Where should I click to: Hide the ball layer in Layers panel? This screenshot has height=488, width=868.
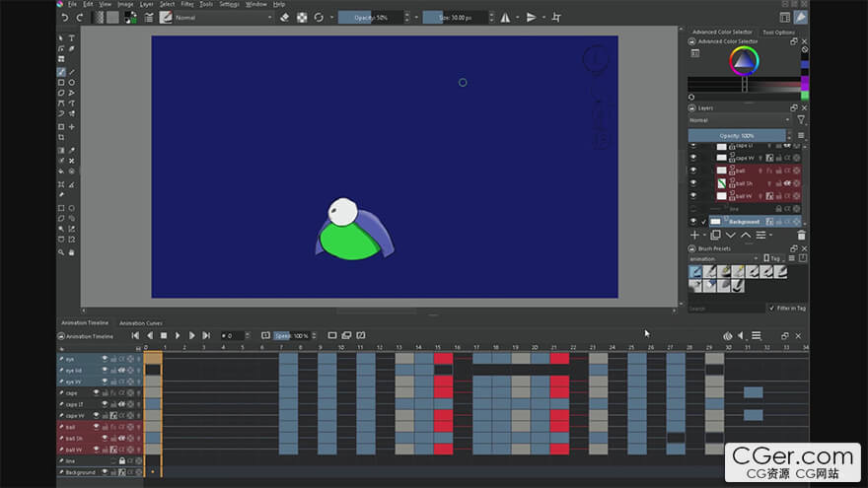click(x=693, y=171)
